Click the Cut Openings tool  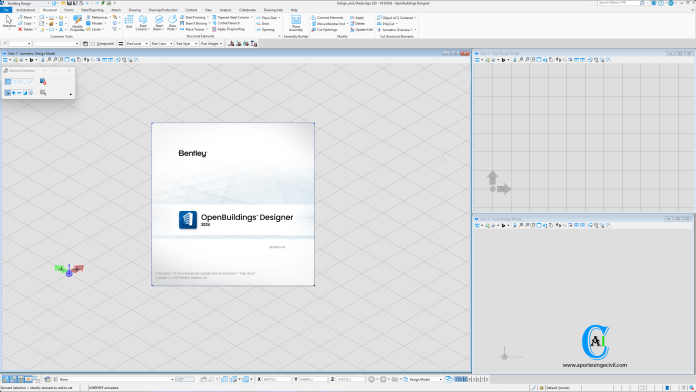(324, 30)
